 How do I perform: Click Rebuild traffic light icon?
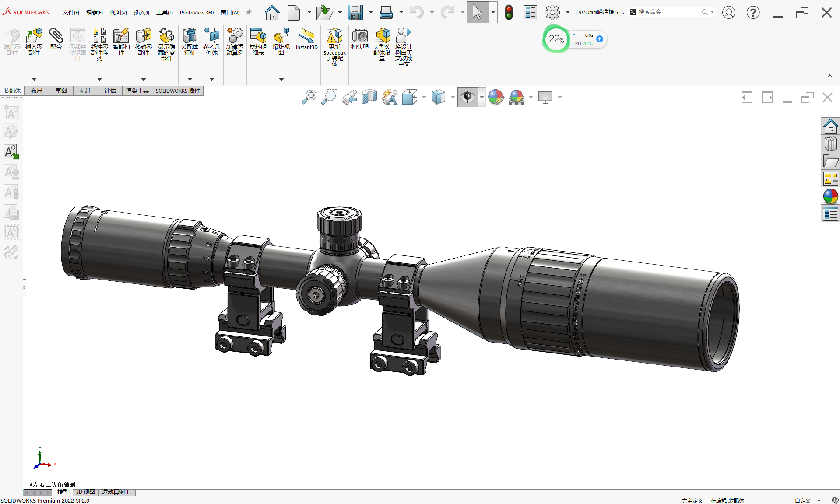(509, 12)
